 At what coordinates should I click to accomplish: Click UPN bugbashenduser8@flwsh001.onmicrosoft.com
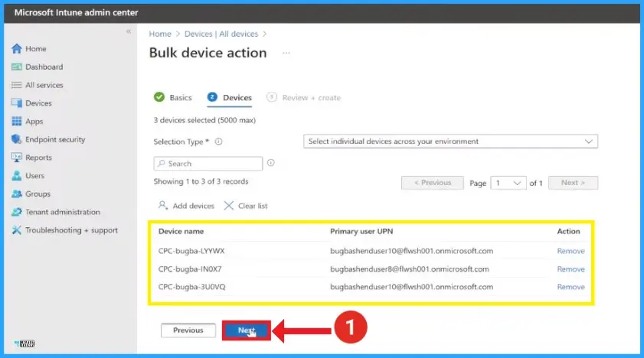[410, 269]
